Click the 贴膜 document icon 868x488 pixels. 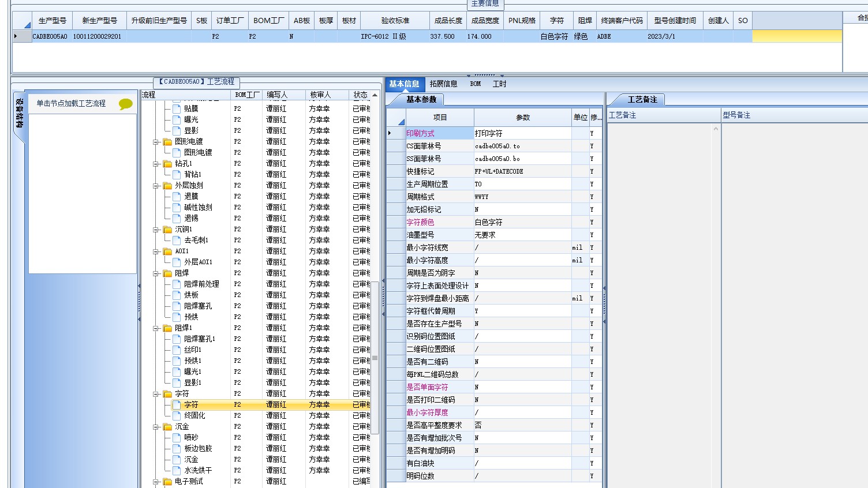[177, 108]
